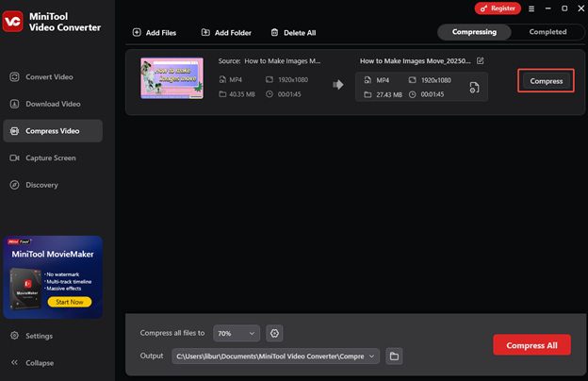
Task: Open compression settings gear icon
Action: 274,333
